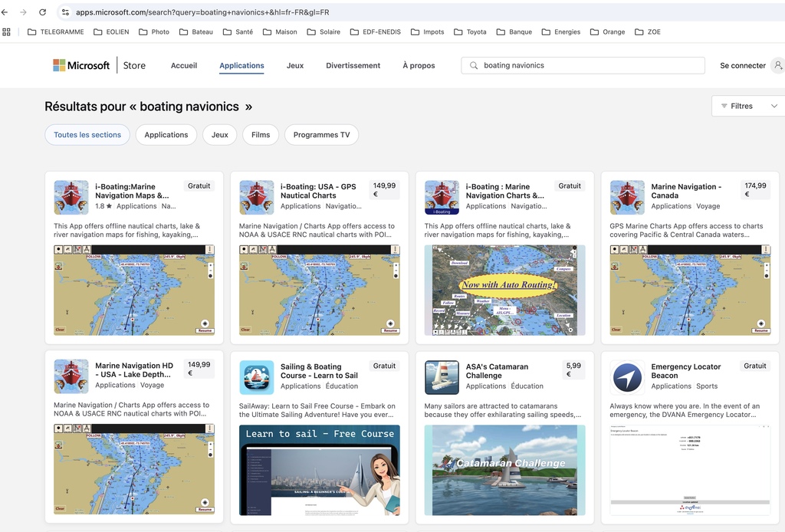Open the i-Boating : Marine Navigation Charts icon

[x=442, y=198]
